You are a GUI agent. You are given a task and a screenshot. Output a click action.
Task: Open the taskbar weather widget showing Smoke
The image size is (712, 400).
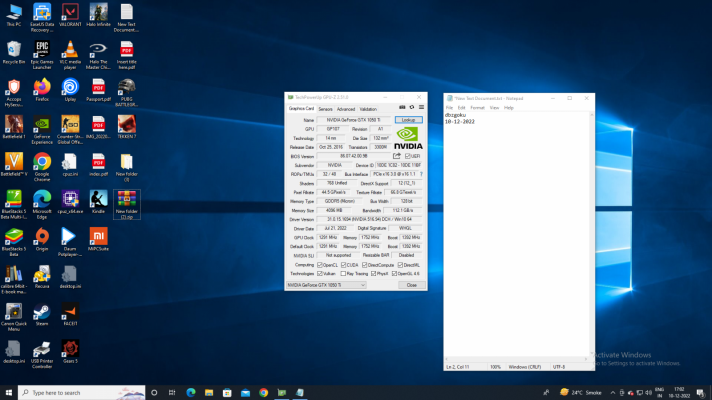580,392
